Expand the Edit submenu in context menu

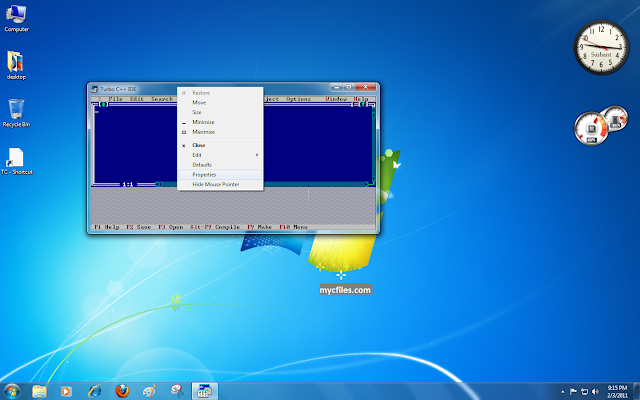coord(220,155)
